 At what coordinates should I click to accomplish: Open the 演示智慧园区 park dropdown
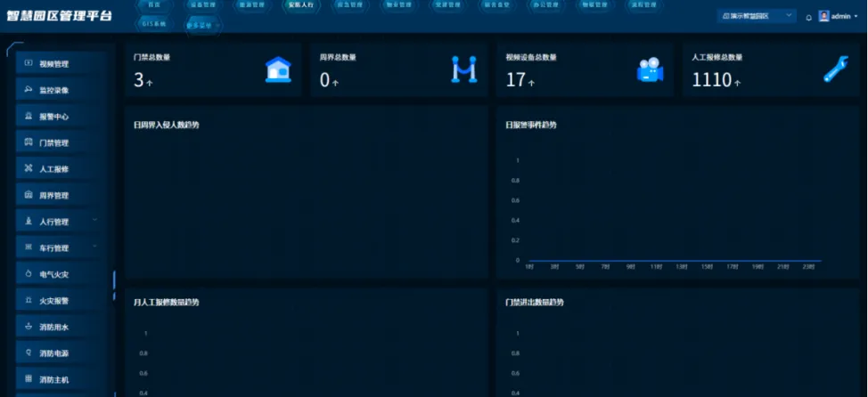[x=757, y=16]
